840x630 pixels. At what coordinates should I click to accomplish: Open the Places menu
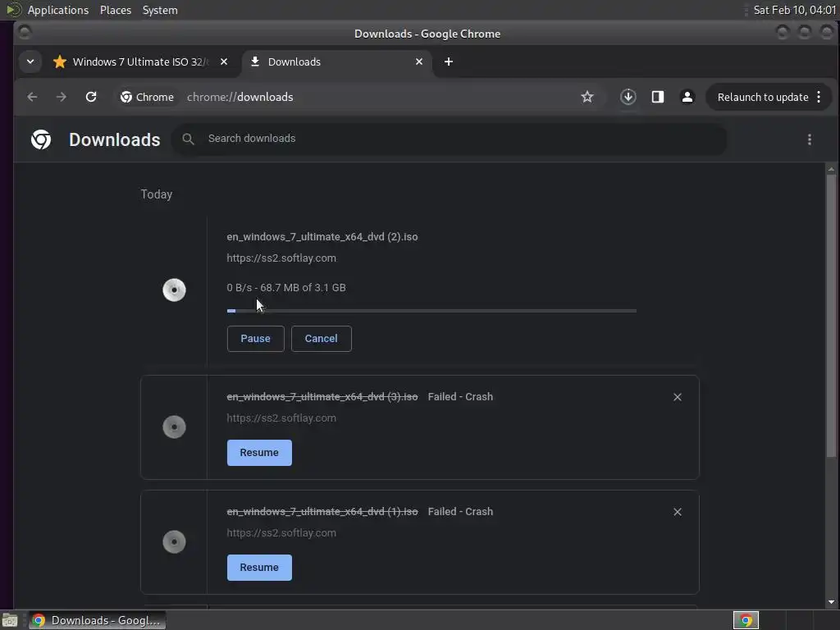click(116, 10)
